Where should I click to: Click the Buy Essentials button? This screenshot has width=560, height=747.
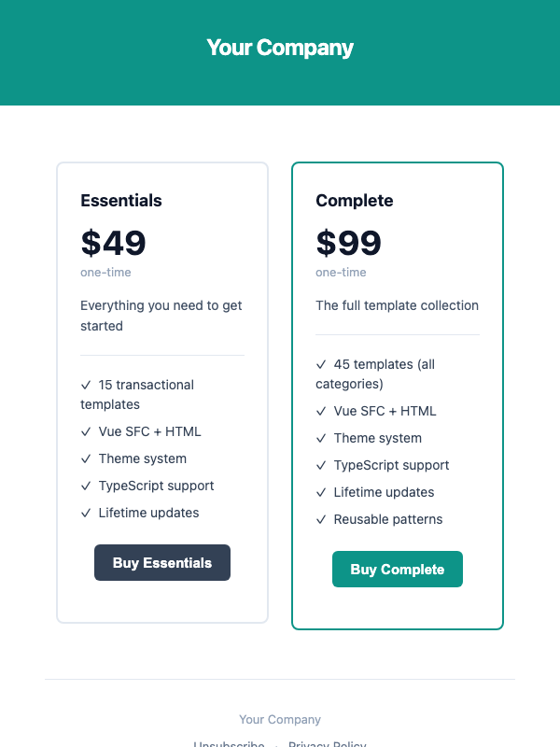click(x=161, y=562)
